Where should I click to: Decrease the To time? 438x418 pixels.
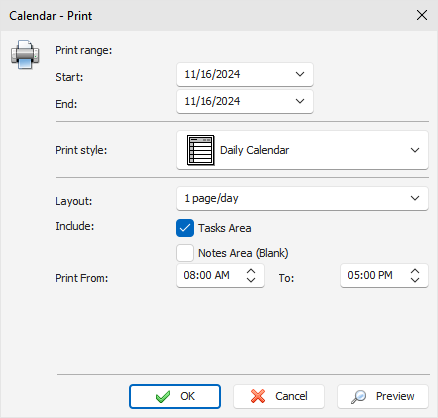415,279
